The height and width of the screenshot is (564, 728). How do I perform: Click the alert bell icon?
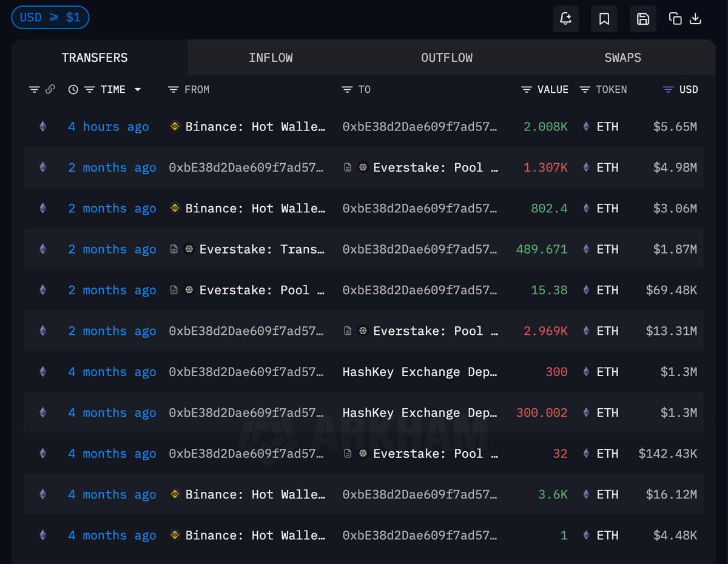[565, 19]
